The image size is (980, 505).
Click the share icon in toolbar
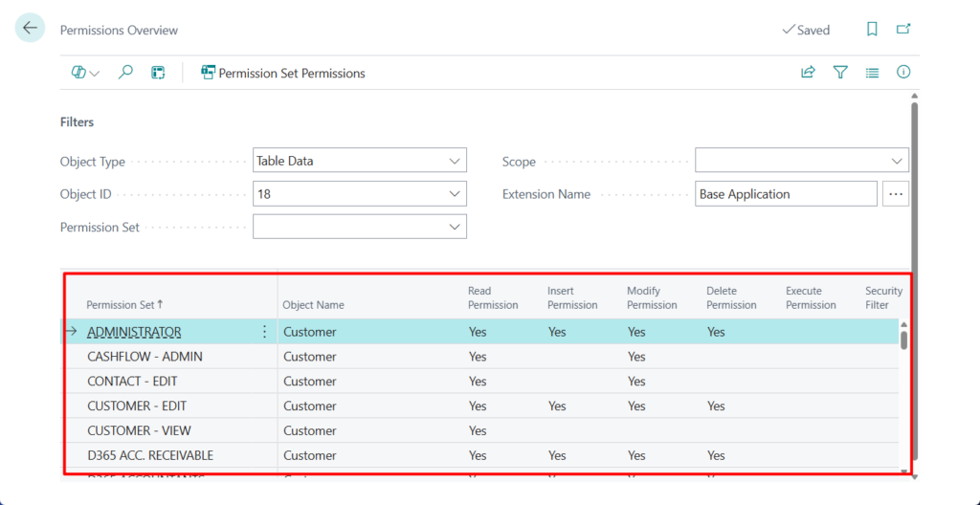point(808,73)
